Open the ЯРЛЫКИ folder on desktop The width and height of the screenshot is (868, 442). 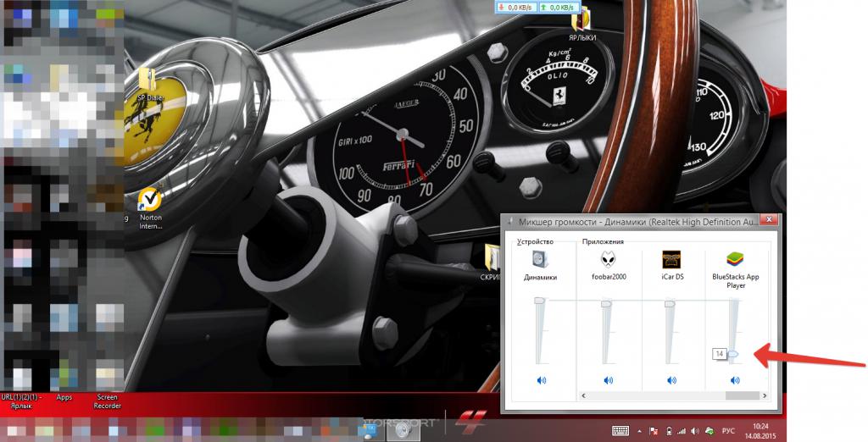pyautogui.click(x=581, y=20)
